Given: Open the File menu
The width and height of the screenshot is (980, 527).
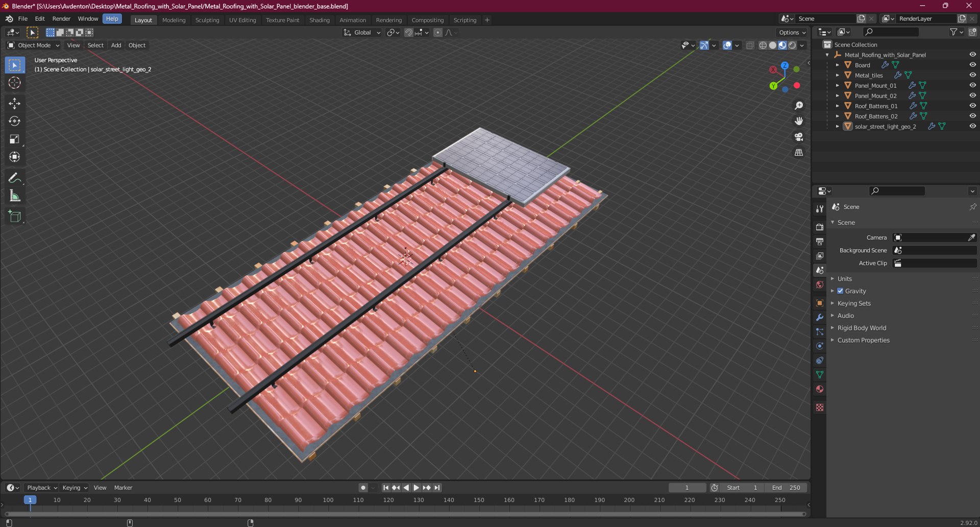Looking at the screenshot, I should tap(23, 19).
